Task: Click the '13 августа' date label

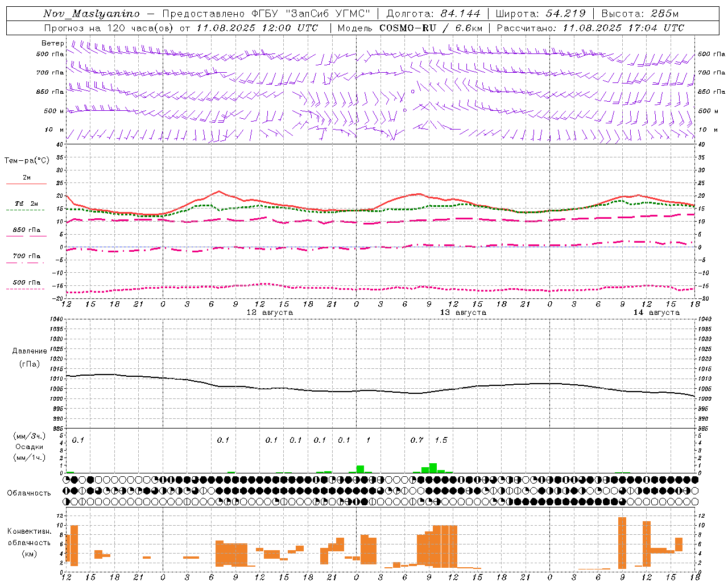Action: tap(463, 313)
